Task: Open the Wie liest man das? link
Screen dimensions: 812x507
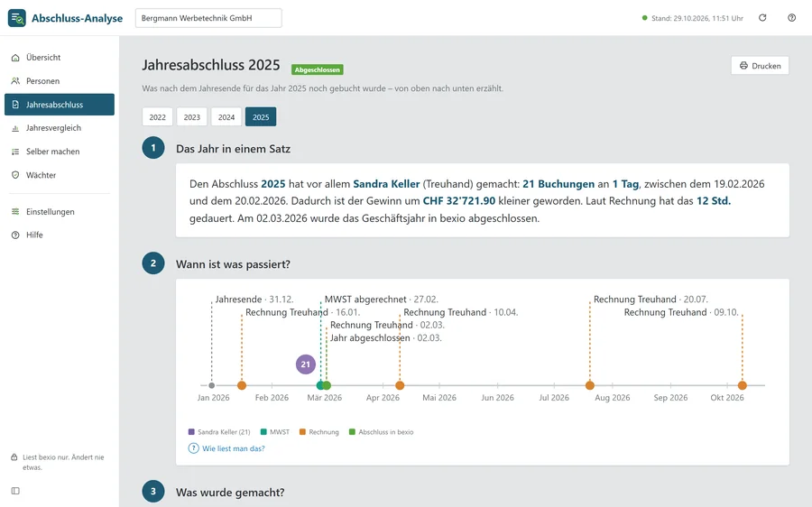Action: (x=233, y=448)
